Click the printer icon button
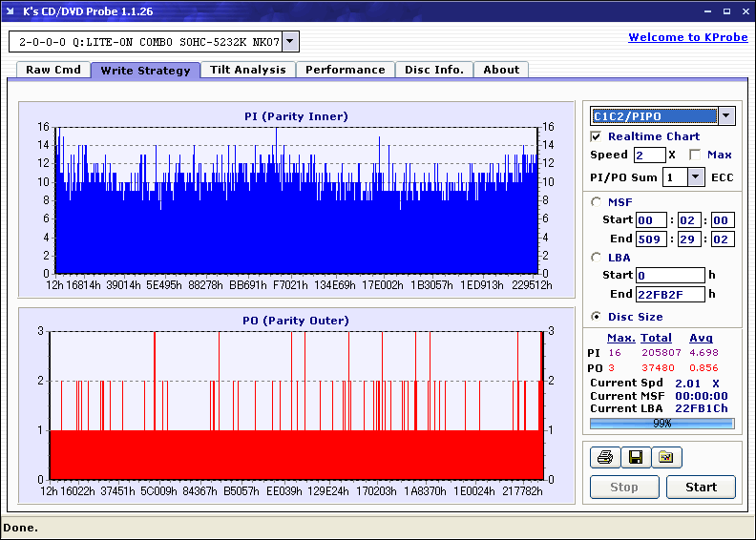Screen dimensions: 756x540 click(604, 458)
